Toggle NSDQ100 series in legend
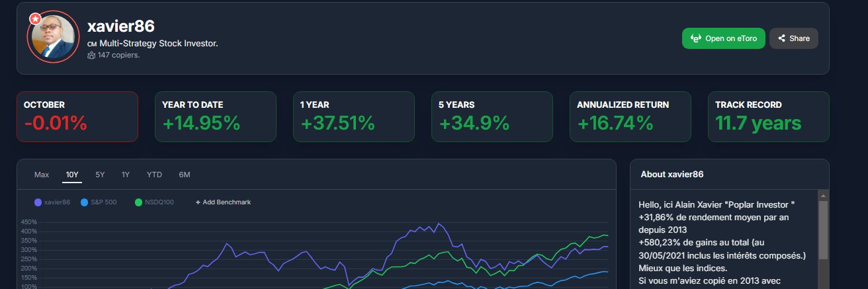 (154, 202)
